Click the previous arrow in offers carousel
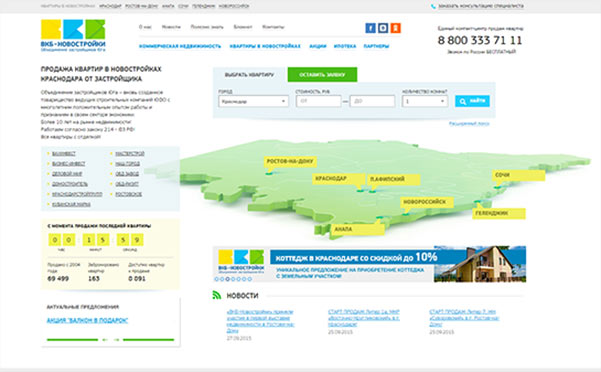601x372 pixels. pos(105,340)
